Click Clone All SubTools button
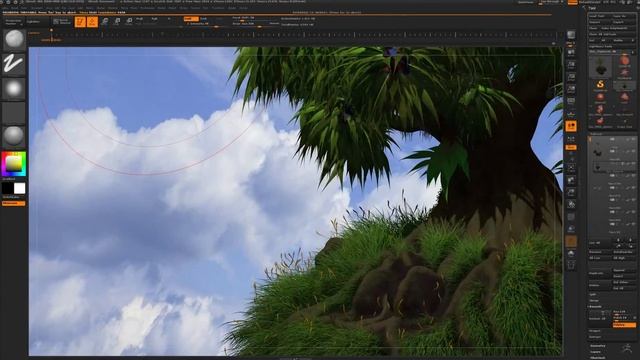Image resolution: width=640 pixels, height=360 pixels. [x=612, y=34]
